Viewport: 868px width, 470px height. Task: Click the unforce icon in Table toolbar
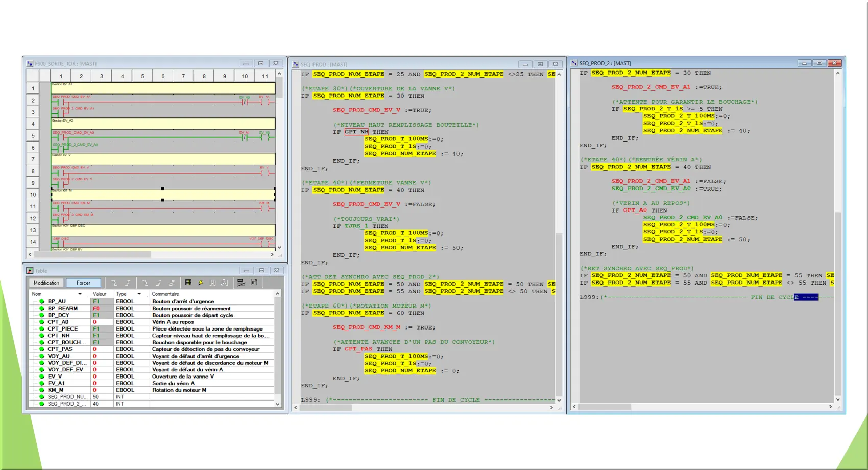pos(172,283)
